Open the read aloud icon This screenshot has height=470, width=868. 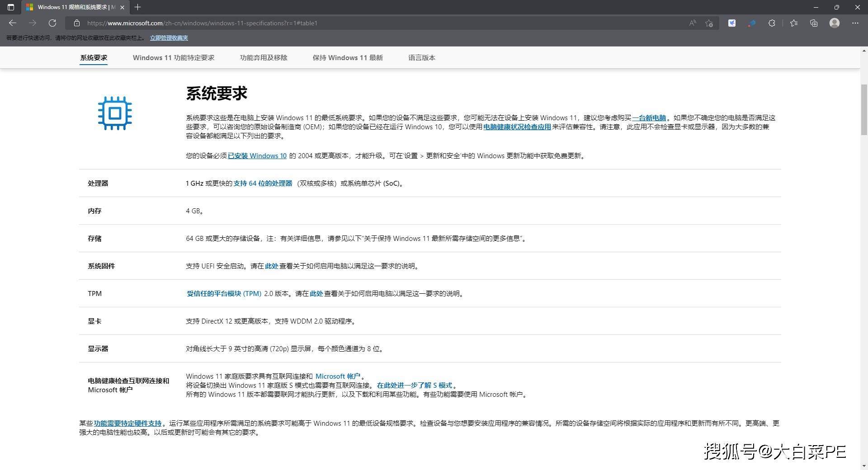[693, 23]
